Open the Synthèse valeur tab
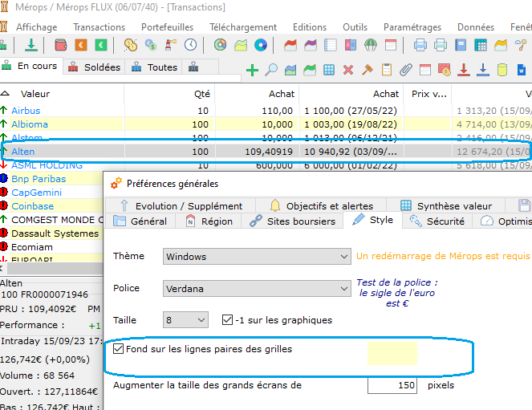Viewport: 532px width, 410px height. click(x=446, y=205)
